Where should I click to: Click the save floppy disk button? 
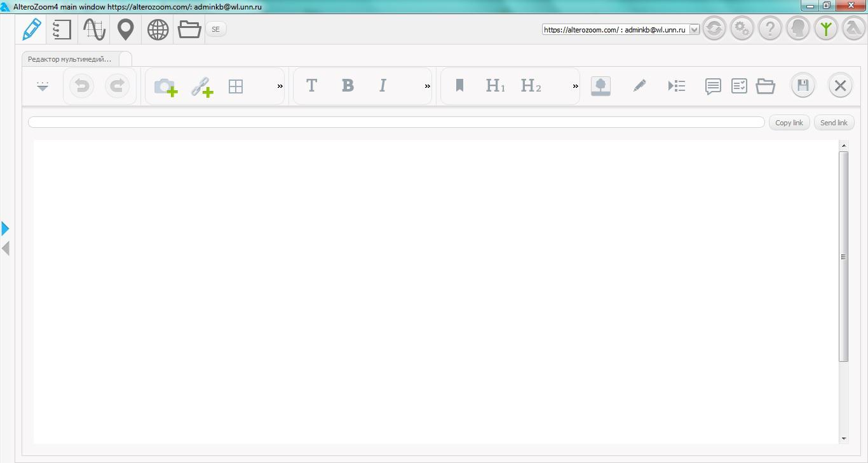pos(803,86)
